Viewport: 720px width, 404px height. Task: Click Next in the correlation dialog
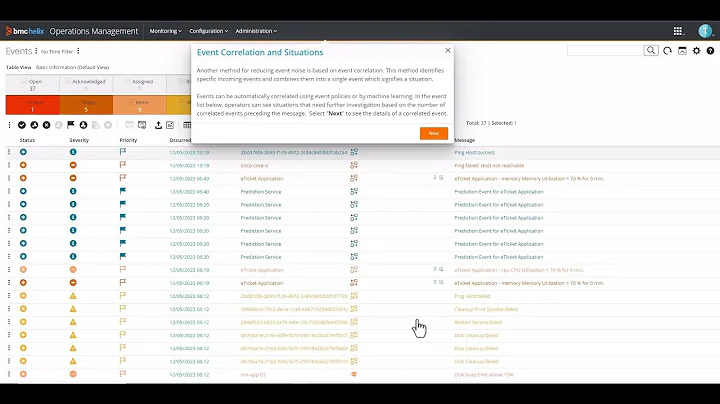pyautogui.click(x=433, y=133)
